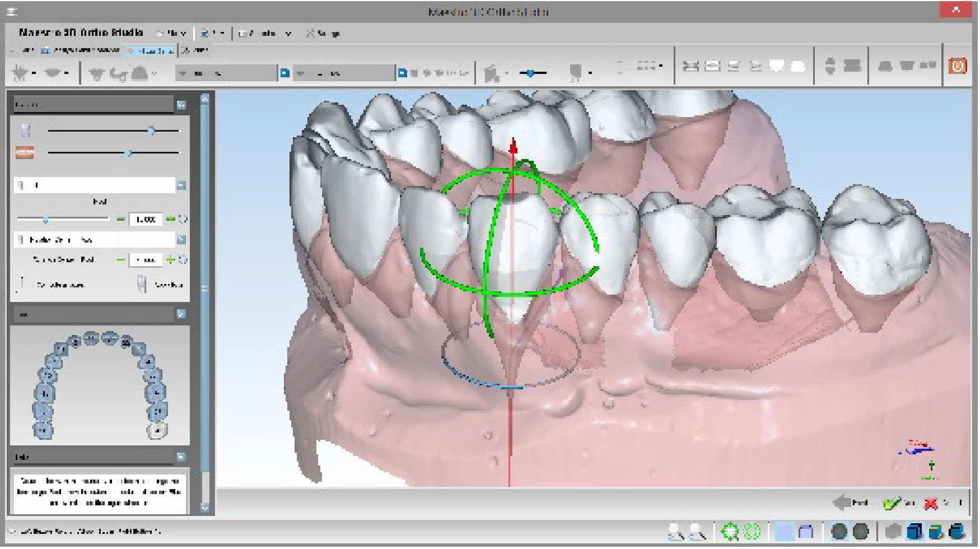Click the orange power icon in the toolbar

[x=957, y=66]
